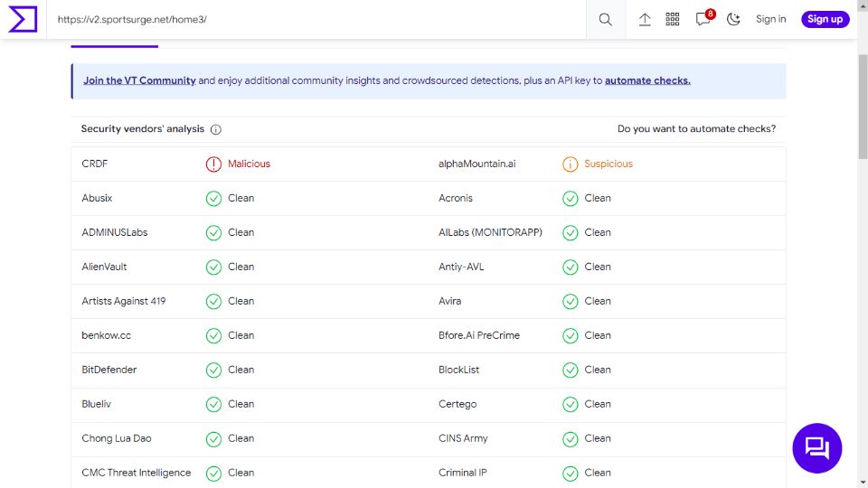Select the AILabs (MONITORAPP) vendor name
868x488 pixels.
coord(490,232)
